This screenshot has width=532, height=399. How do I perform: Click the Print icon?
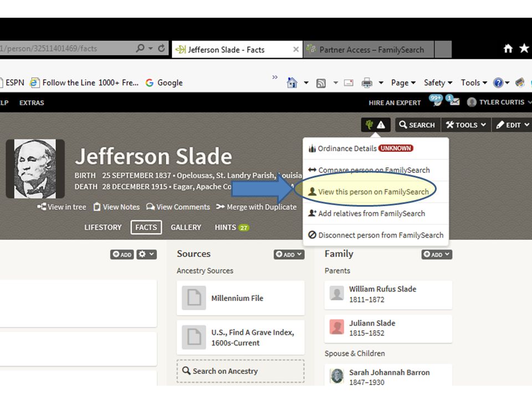(367, 83)
